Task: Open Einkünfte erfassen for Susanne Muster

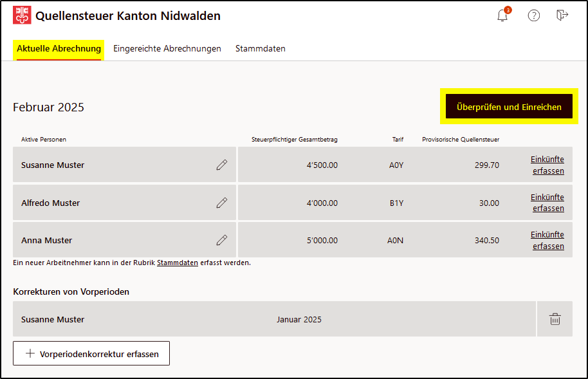Action: [x=547, y=165]
